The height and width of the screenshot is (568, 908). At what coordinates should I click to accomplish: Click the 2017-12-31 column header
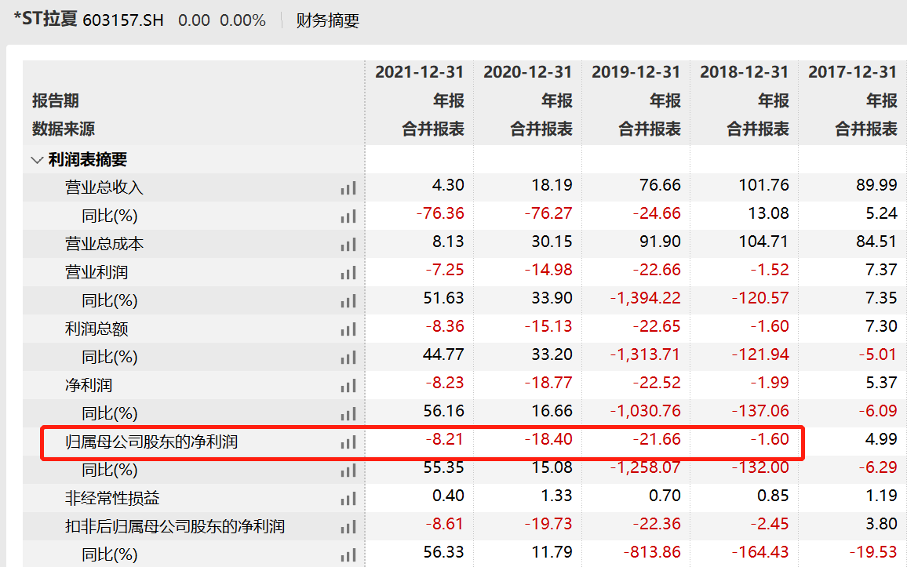click(x=852, y=72)
